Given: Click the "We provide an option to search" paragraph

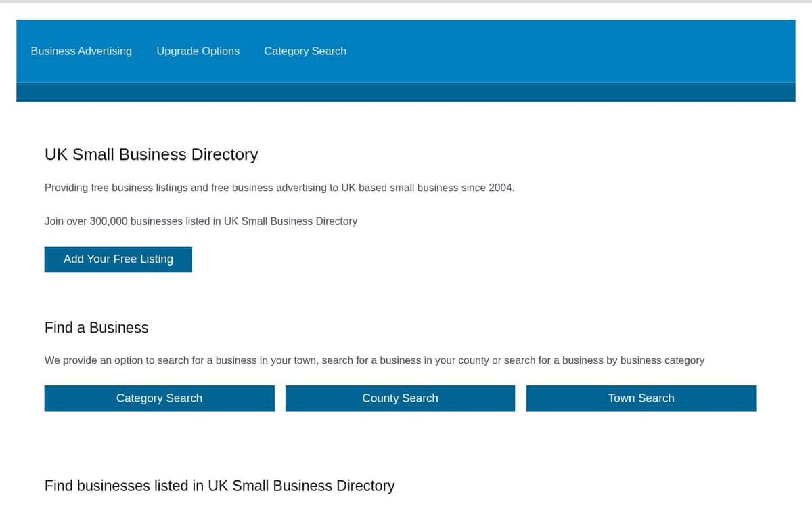Looking at the screenshot, I should pyautogui.click(x=374, y=360).
